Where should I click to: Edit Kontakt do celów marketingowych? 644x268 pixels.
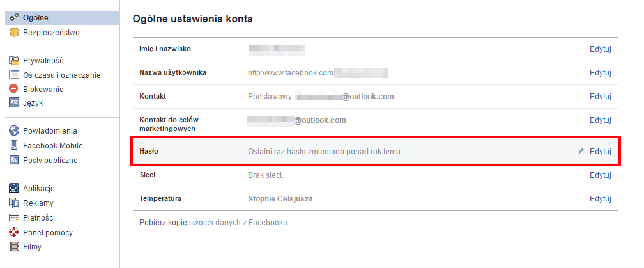pyautogui.click(x=601, y=120)
